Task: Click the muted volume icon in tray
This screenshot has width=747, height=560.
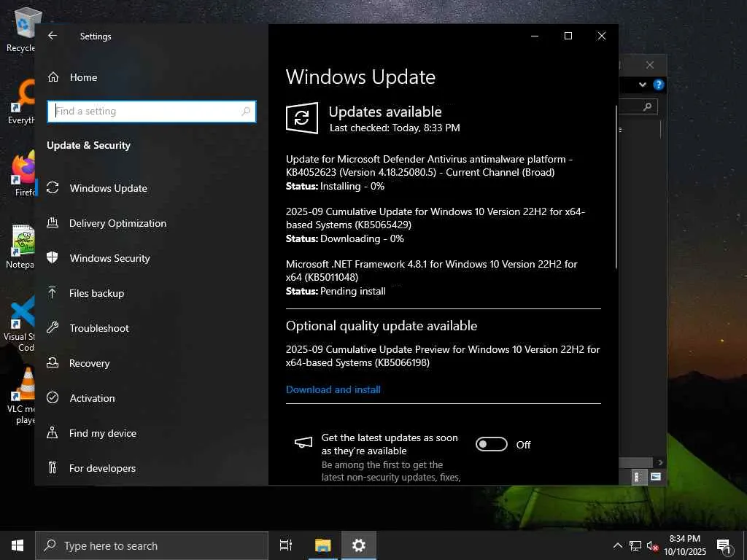Action: [652, 545]
